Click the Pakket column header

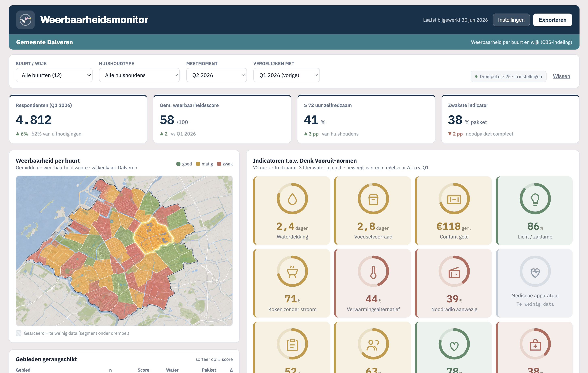click(x=209, y=370)
